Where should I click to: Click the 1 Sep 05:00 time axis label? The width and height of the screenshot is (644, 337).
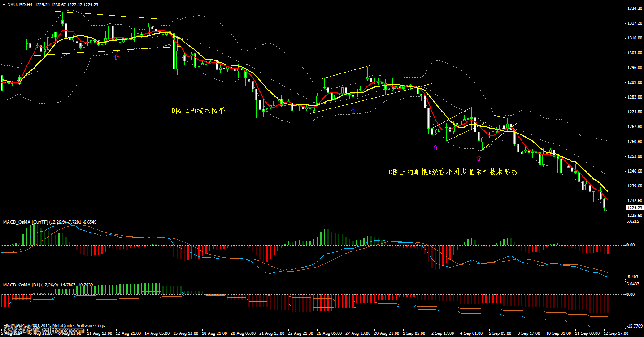pos(414,333)
